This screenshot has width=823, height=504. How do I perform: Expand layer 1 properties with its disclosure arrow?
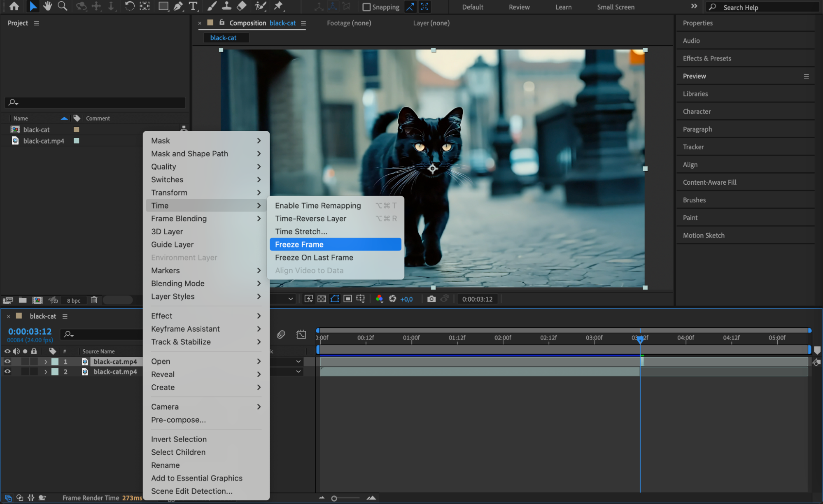coord(46,362)
